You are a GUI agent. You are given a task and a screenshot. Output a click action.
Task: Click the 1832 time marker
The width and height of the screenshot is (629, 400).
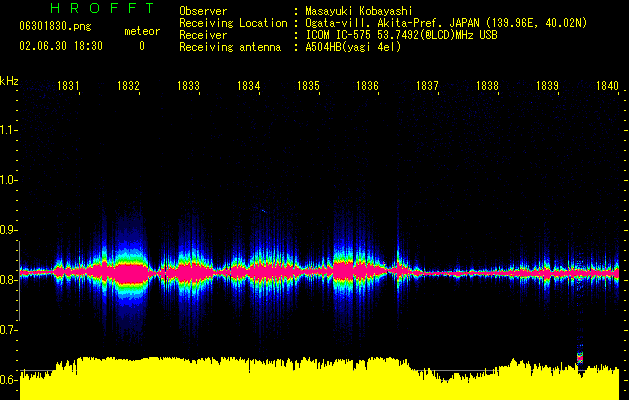pos(128,86)
